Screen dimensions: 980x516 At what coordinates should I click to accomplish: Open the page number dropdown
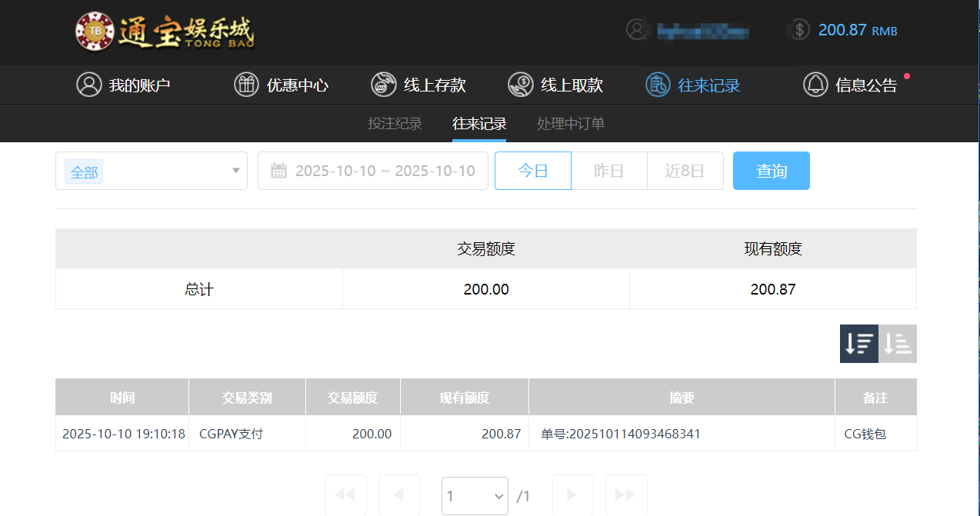point(475,496)
